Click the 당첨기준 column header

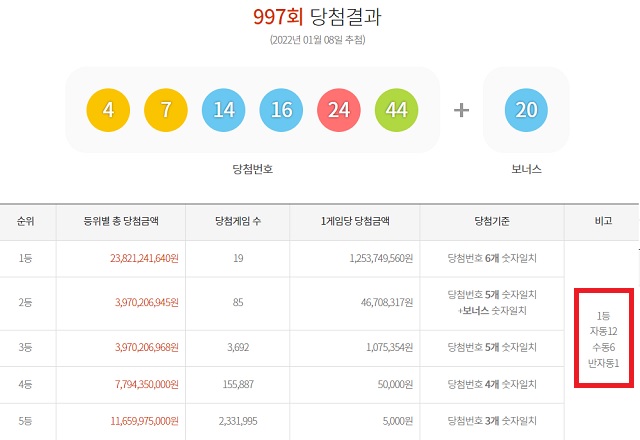click(492, 221)
